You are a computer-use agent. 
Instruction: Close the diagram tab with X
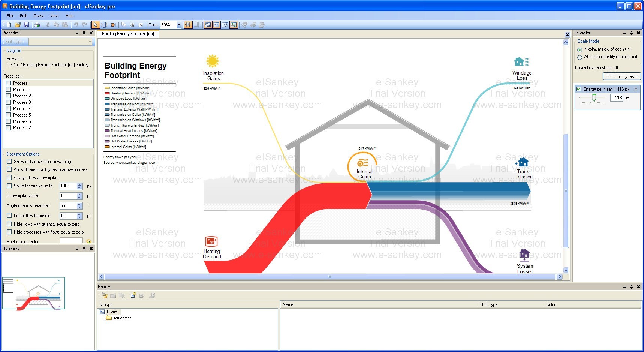tap(568, 34)
